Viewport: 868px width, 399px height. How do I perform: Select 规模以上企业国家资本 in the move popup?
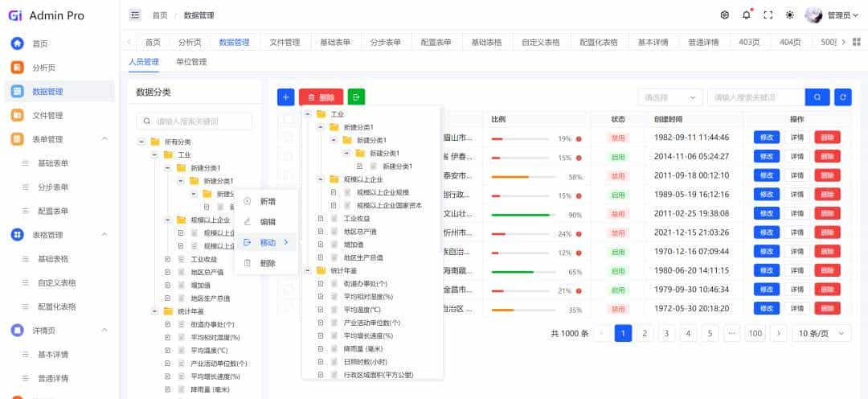pyautogui.click(x=390, y=205)
